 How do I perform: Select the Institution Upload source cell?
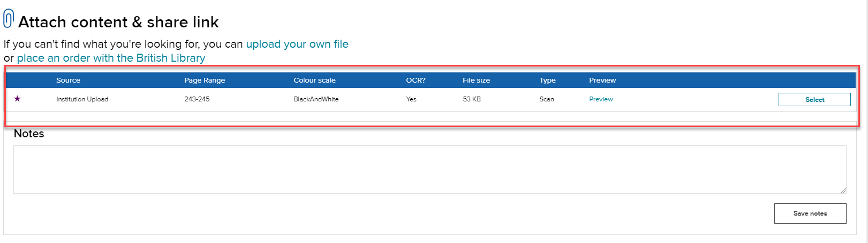point(82,99)
